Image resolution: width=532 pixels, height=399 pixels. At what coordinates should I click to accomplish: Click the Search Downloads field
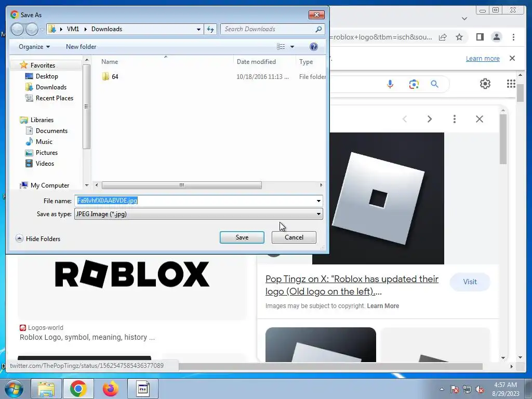pos(268,29)
